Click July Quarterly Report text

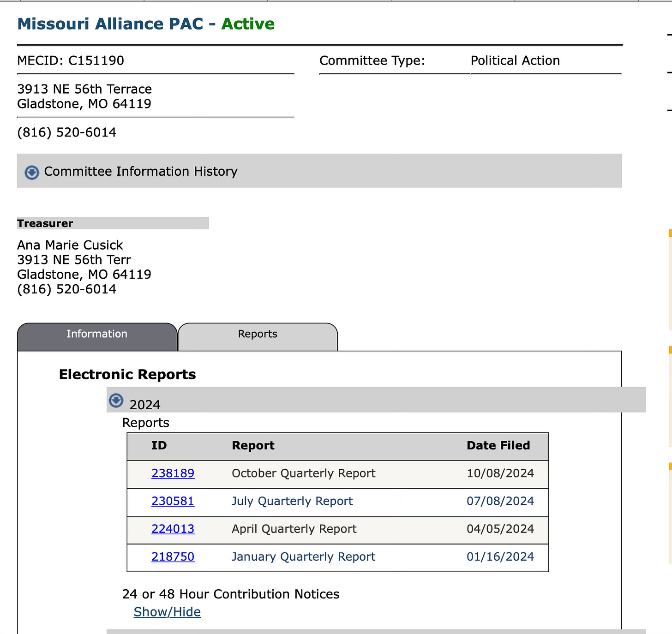(292, 501)
